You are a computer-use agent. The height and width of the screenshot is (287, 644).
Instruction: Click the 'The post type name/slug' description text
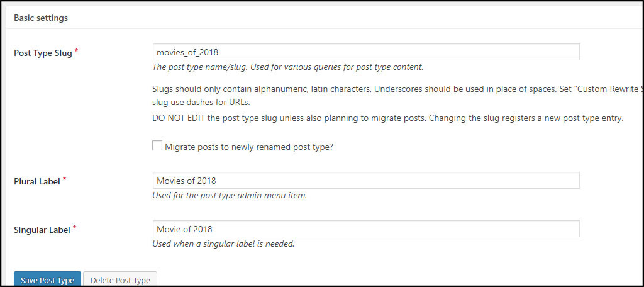287,67
